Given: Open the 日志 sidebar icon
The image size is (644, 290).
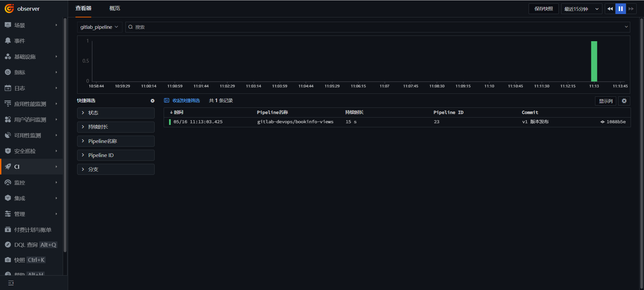Looking at the screenshot, I should click(8, 88).
